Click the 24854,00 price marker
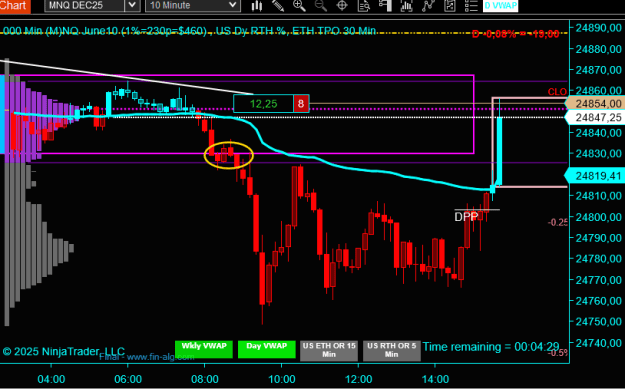The width and height of the screenshot is (625, 389). click(x=595, y=104)
